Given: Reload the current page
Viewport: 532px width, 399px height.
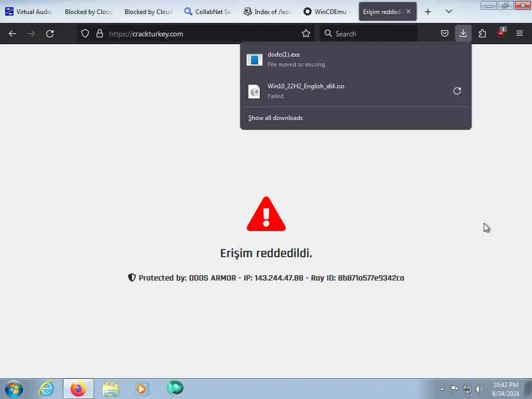Looking at the screenshot, I should pyautogui.click(x=50, y=34).
